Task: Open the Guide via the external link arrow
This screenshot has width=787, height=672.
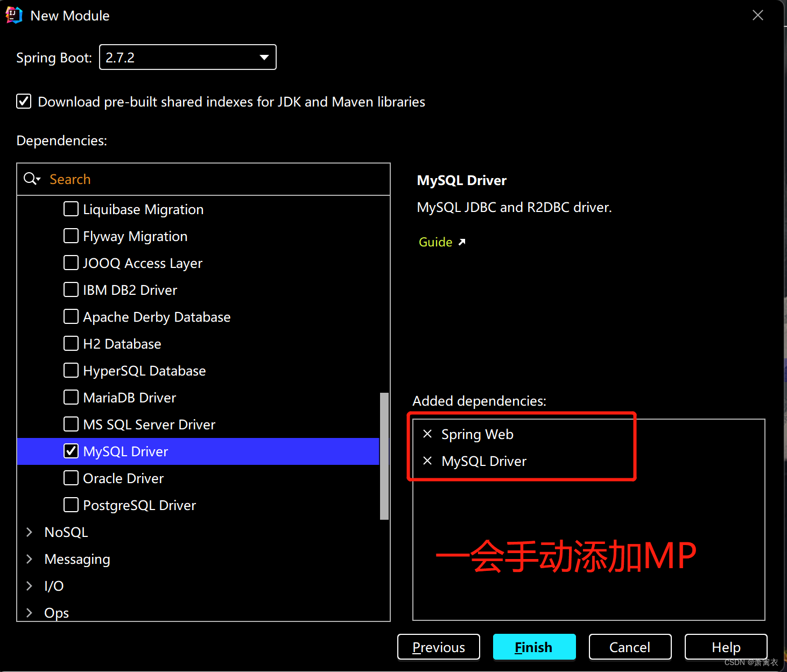Action: (462, 242)
